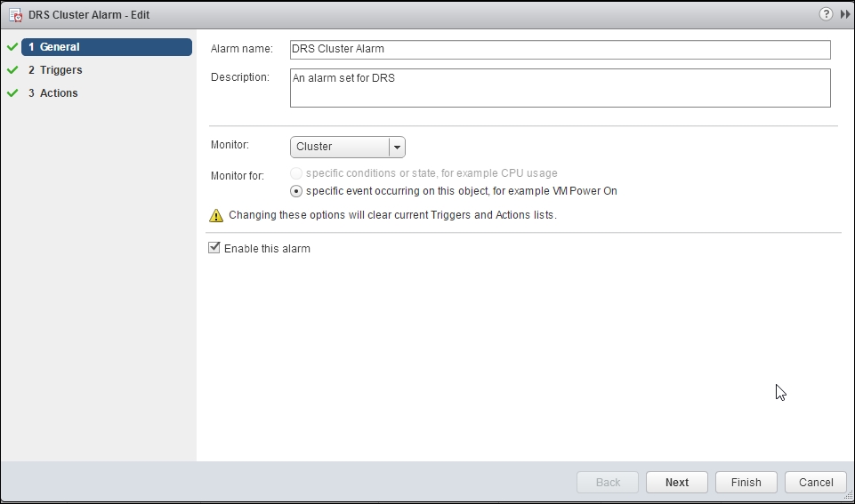Image resolution: width=855 pixels, height=504 pixels.
Task: Click the alarm icon in the title bar
Action: click(x=15, y=15)
